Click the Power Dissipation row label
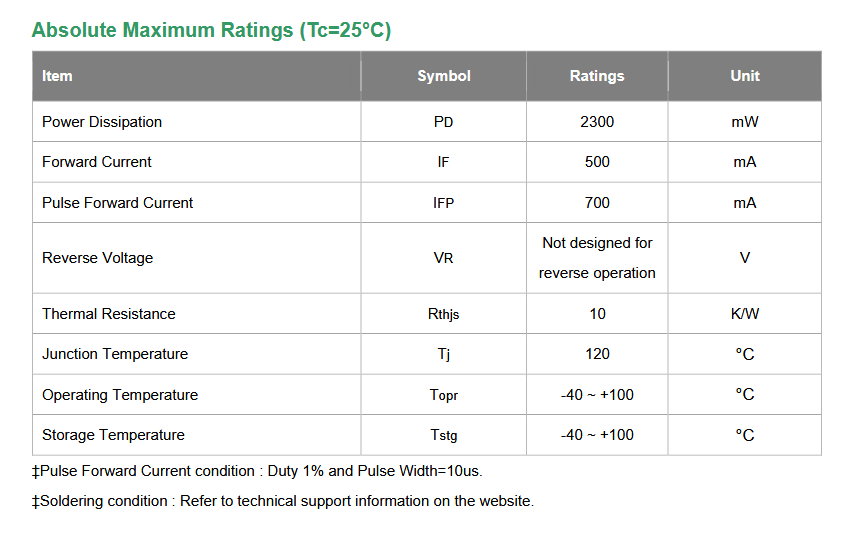This screenshot has width=845, height=543. coord(102,122)
